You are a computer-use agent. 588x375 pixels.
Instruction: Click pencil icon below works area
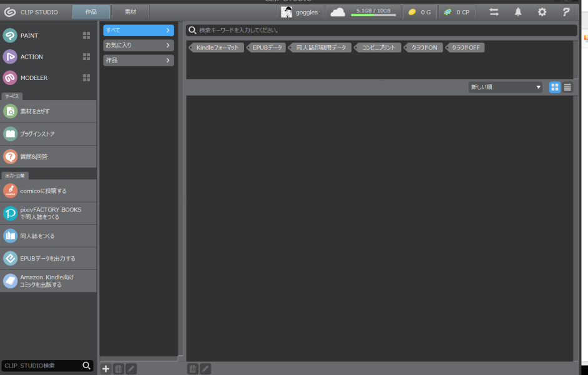pyautogui.click(x=205, y=369)
